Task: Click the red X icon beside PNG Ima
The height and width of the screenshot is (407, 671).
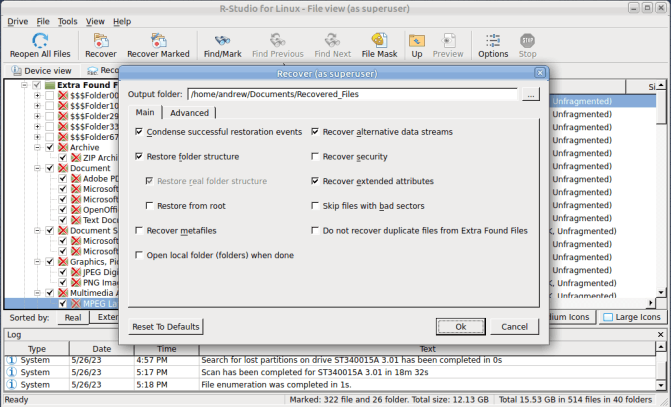Action: 76,282
